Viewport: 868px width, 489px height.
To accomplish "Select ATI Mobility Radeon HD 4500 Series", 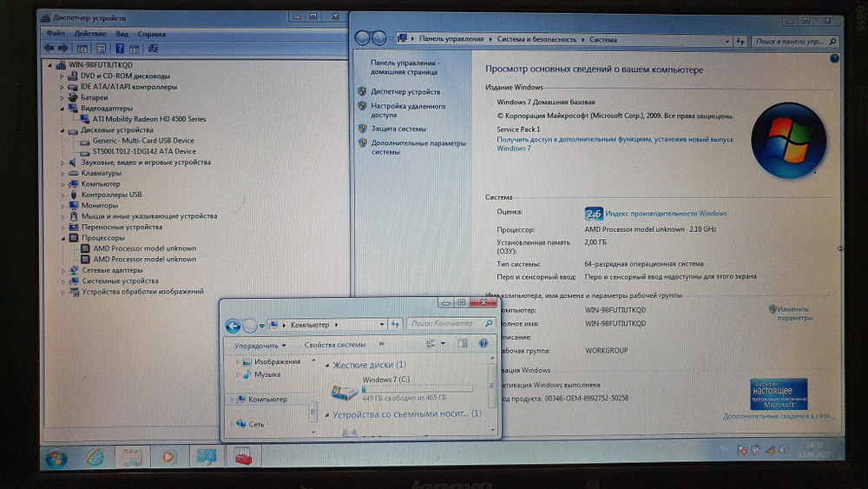I will pos(148,119).
